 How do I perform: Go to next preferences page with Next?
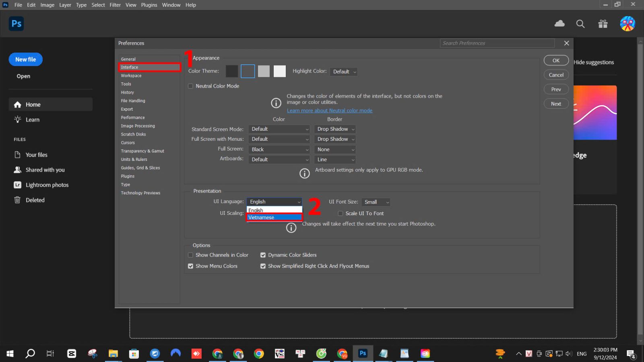[556, 104]
